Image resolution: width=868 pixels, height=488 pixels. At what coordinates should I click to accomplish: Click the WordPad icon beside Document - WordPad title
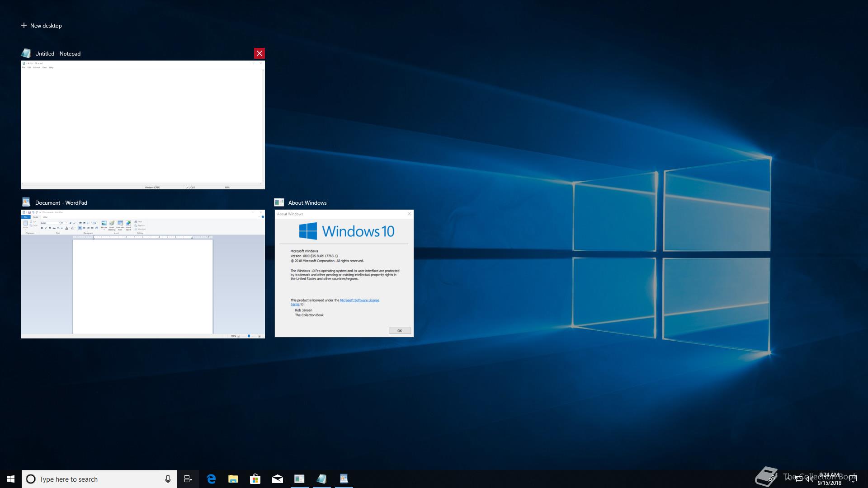tap(26, 202)
